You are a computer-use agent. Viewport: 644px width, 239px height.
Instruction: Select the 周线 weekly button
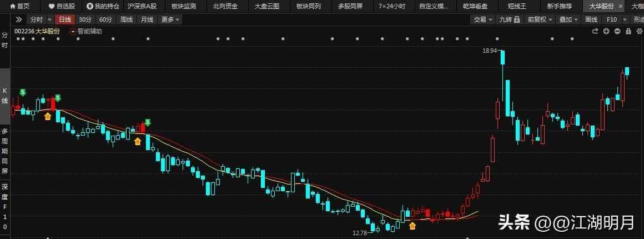[127, 19]
